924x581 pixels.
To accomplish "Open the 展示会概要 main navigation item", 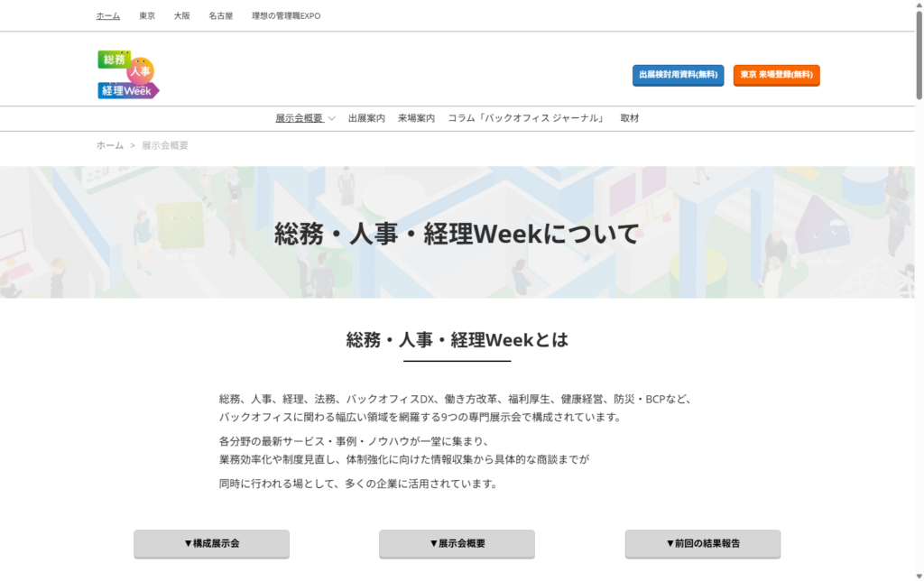I will (x=299, y=118).
